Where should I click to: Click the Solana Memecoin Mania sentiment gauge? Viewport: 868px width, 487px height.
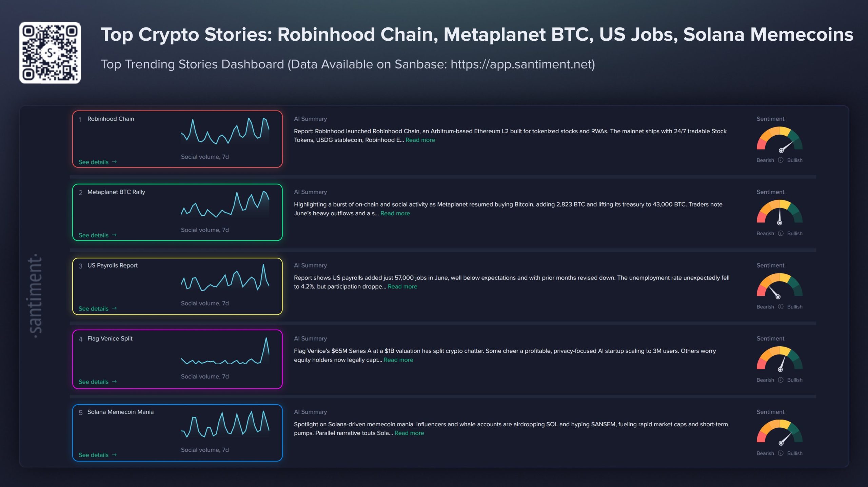click(x=780, y=432)
